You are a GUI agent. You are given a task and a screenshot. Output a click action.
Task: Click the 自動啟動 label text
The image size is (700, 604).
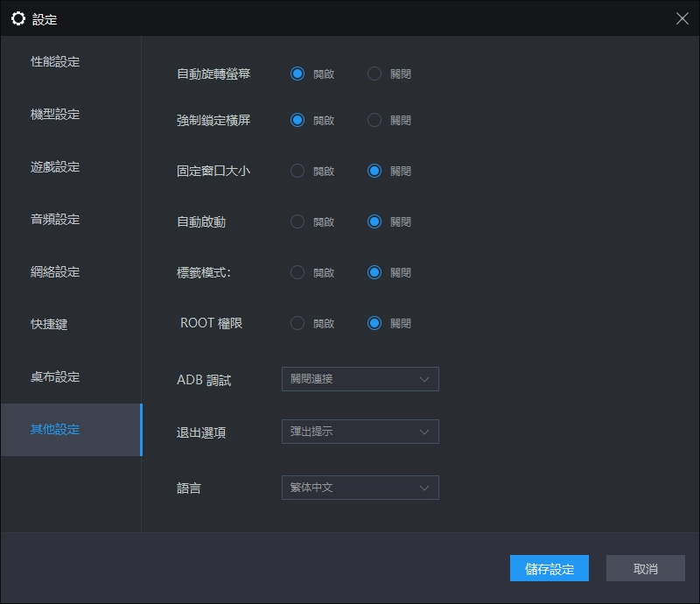[x=201, y=221]
